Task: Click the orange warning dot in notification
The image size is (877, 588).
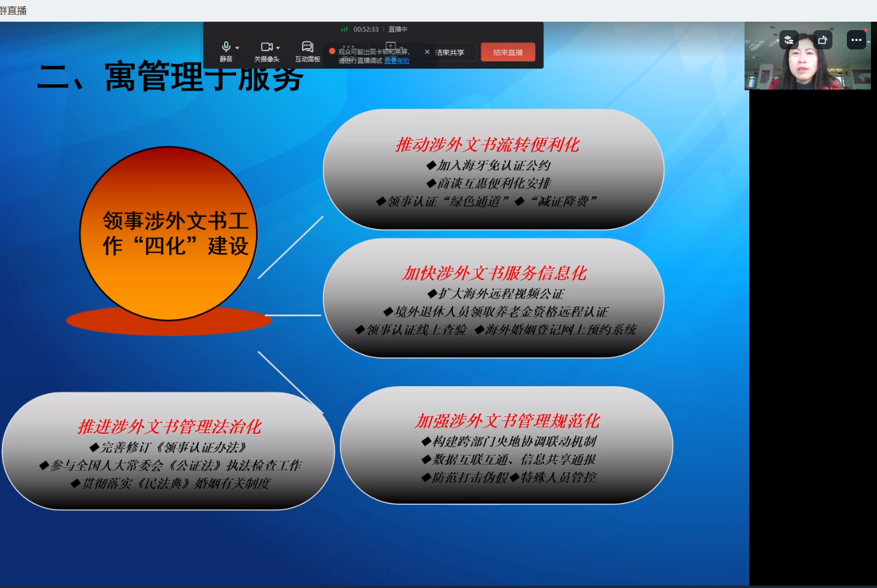Action: point(332,51)
